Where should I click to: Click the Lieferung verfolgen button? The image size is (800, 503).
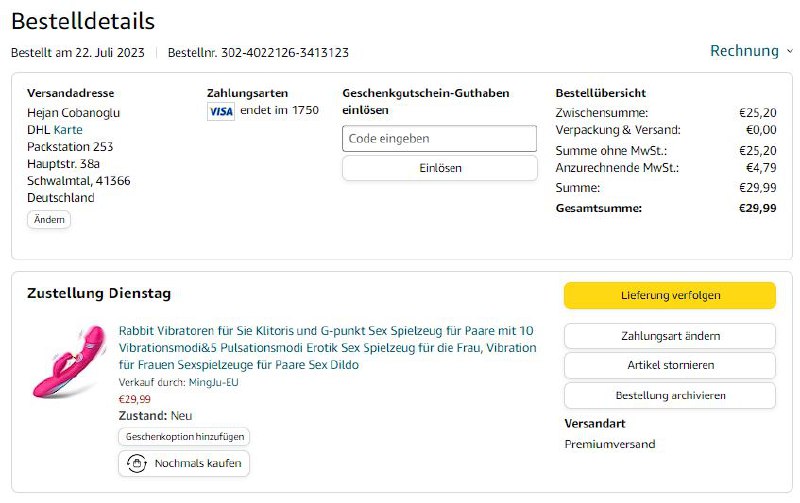(669, 295)
